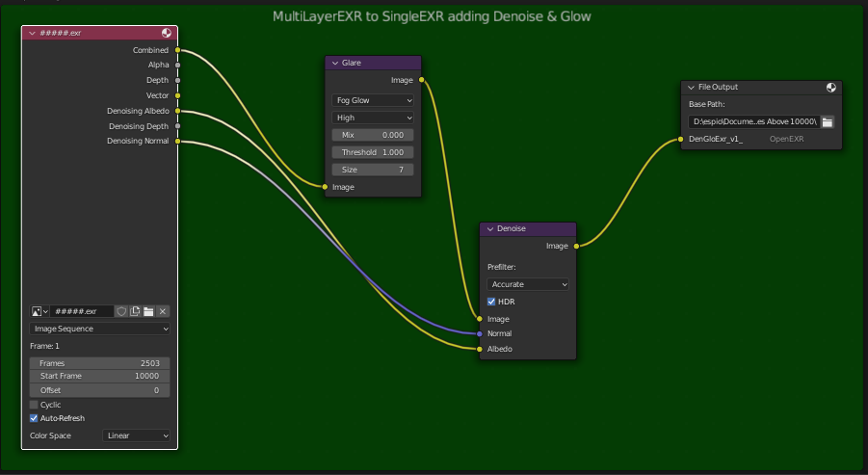The height and width of the screenshot is (475, 868).
Task: Click the Glare node Image output socket
Action: click(x=421, y=80)
